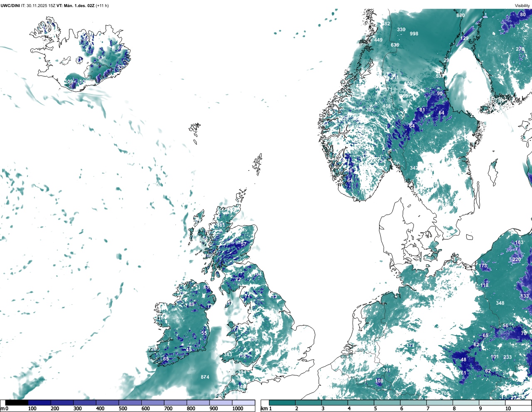Click the '705' value on the bottom edge
The height and width of the screenshot is (412, 532).
tap(445, 393)
